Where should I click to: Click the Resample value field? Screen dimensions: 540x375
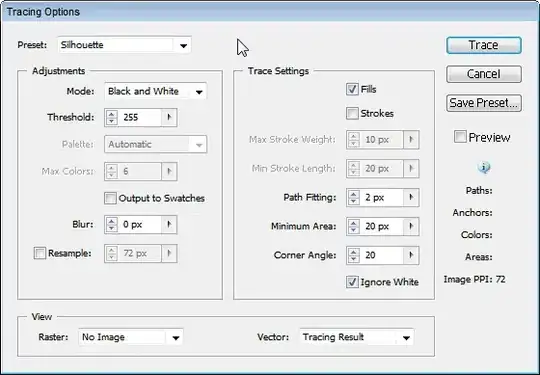tap(140, 253)
